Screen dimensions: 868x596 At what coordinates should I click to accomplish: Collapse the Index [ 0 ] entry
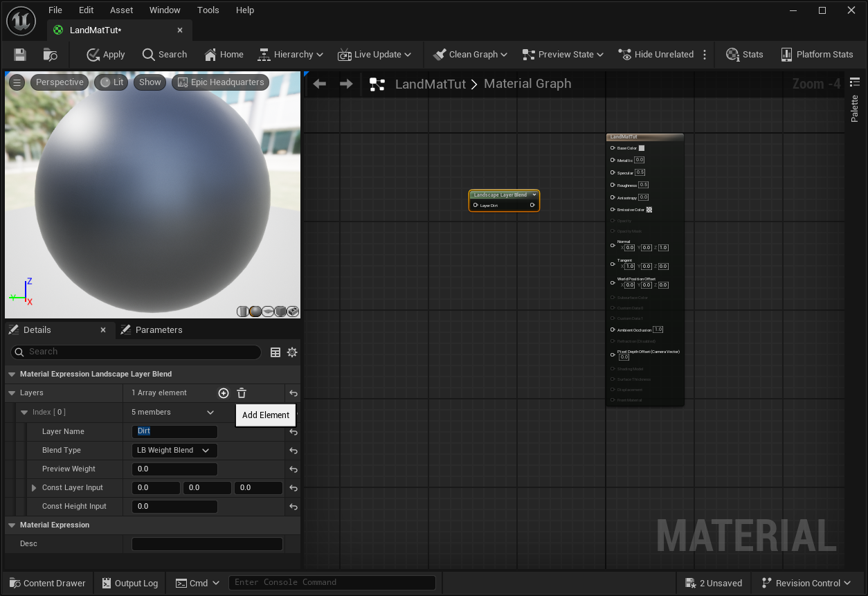click(24, 412)
